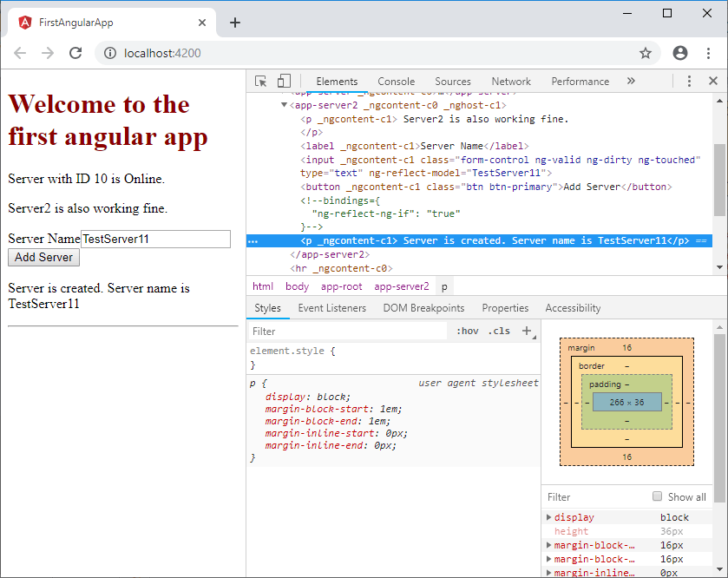The height and width of the screenshot is (578, 728).
Task: Toggle the device toolbar icon
Action: click(284, 82)
